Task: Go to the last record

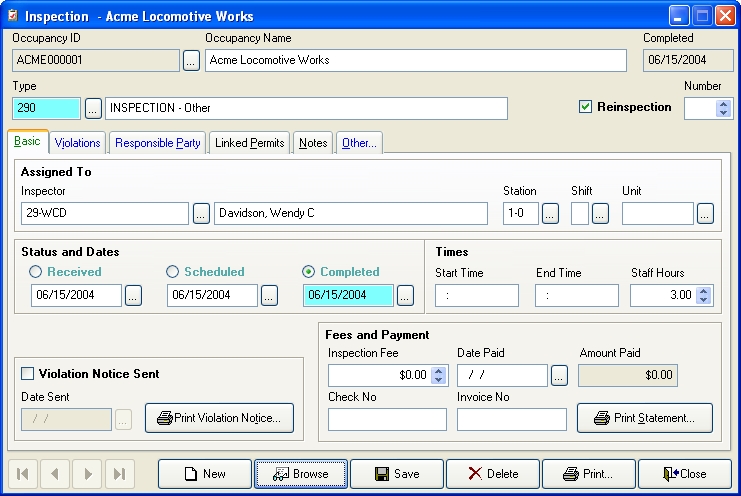Action: click(x=120, y=474)
